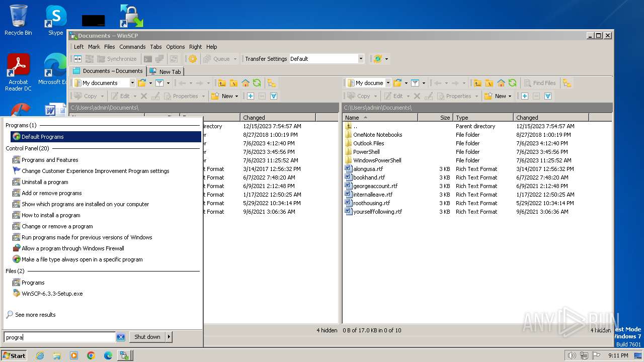The width and height of the screenshot is (644, 362).
Task: Go to home directory in right panel
Action: pos(501,83)
